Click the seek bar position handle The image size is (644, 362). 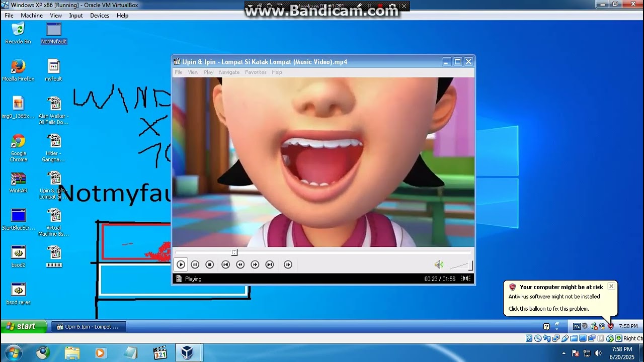234,252
